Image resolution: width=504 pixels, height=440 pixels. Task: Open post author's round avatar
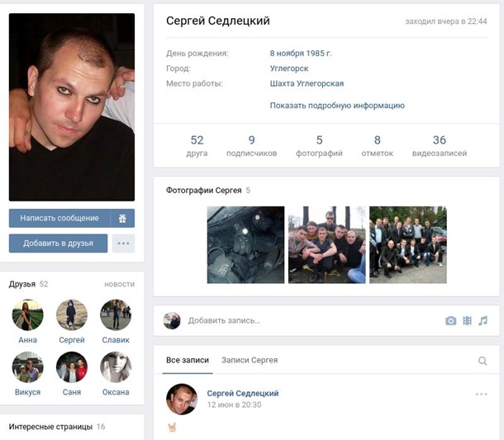[x=182, y=399]
